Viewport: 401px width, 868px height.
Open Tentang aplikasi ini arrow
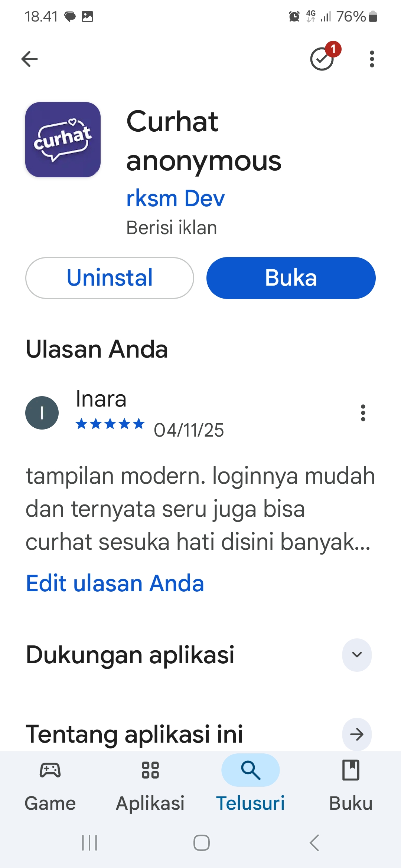(x=357, y=734)
